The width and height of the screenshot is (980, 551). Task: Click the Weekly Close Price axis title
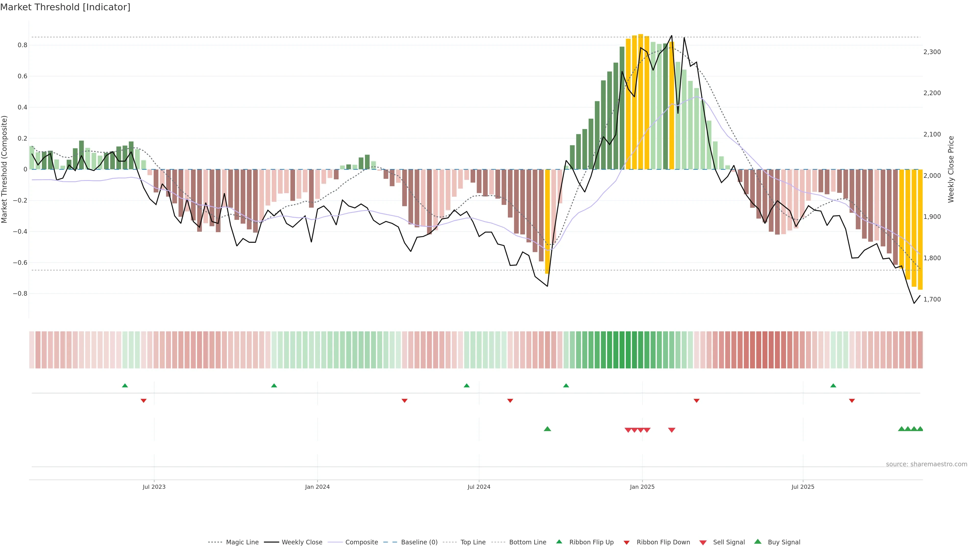[951, 169]
